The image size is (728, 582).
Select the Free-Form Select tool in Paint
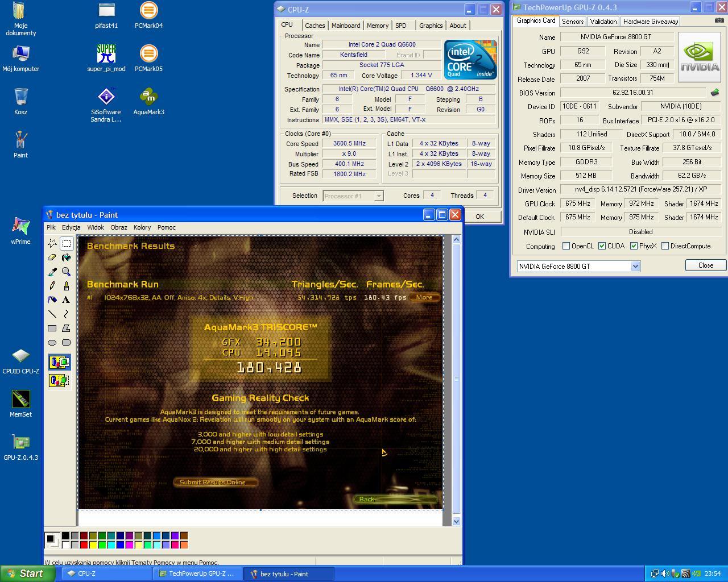point(52,243)
